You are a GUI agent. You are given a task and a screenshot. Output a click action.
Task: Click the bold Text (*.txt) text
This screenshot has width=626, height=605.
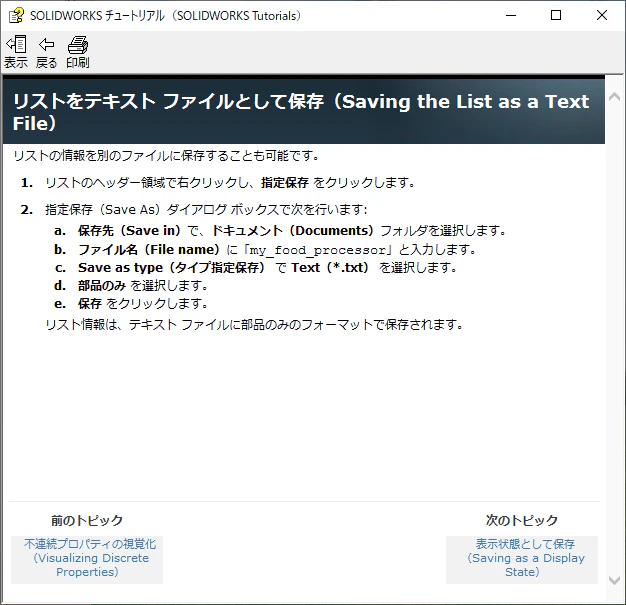329,268
